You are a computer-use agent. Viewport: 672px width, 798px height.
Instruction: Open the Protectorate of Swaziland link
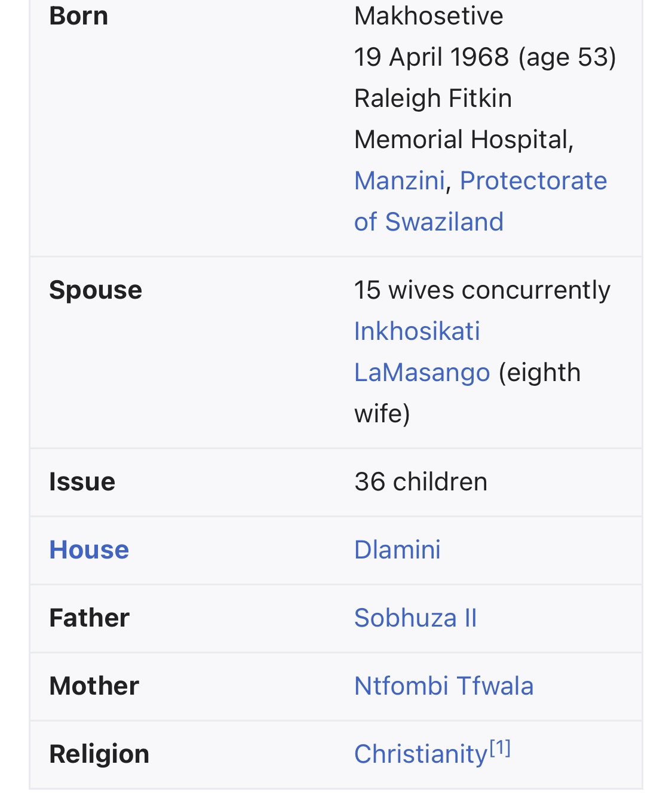(533, 180)
